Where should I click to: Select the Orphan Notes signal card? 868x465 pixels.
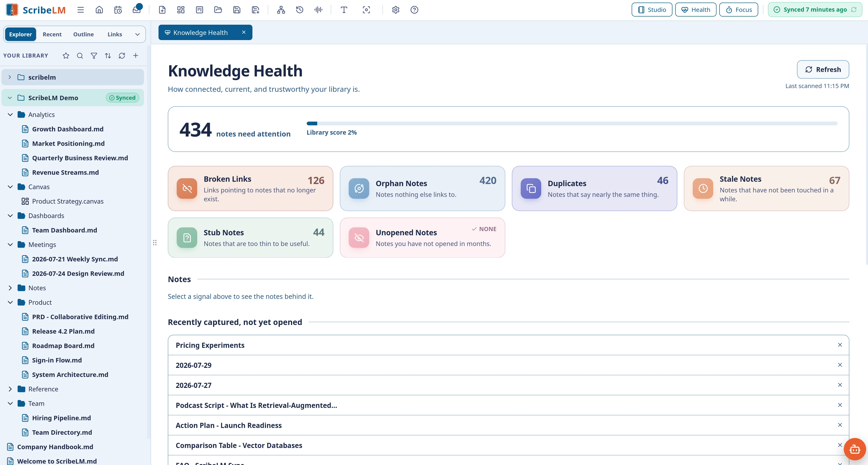coord(423,188)
